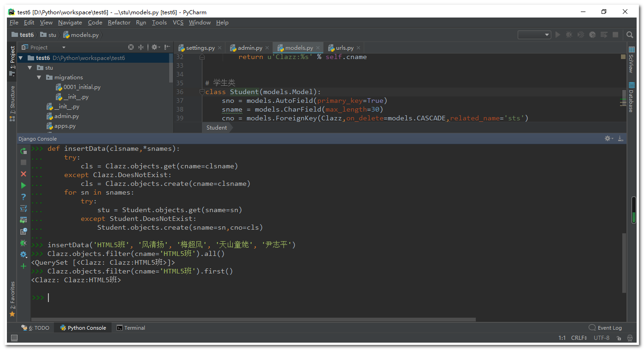The width and height of the screenshot is (644, 350).
Task: Click the console horizontal scrollbar
Action: (254, 319)
